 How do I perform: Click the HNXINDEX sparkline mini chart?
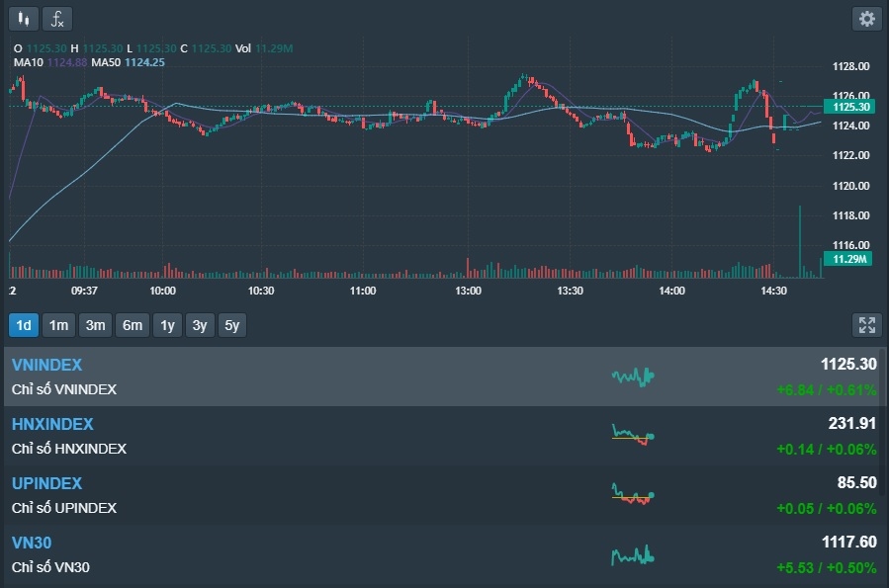click(x=633, y=435)
